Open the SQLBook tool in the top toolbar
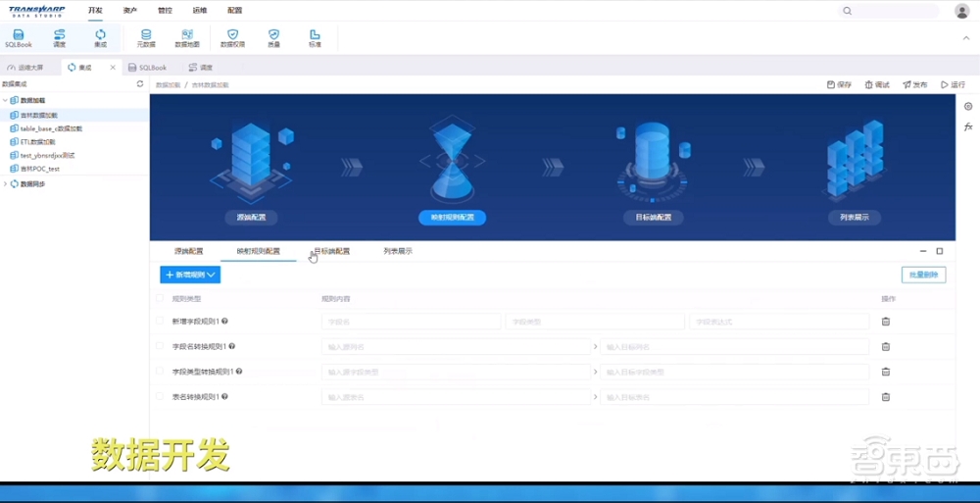The image size is (980, 503). coord(18,38)
